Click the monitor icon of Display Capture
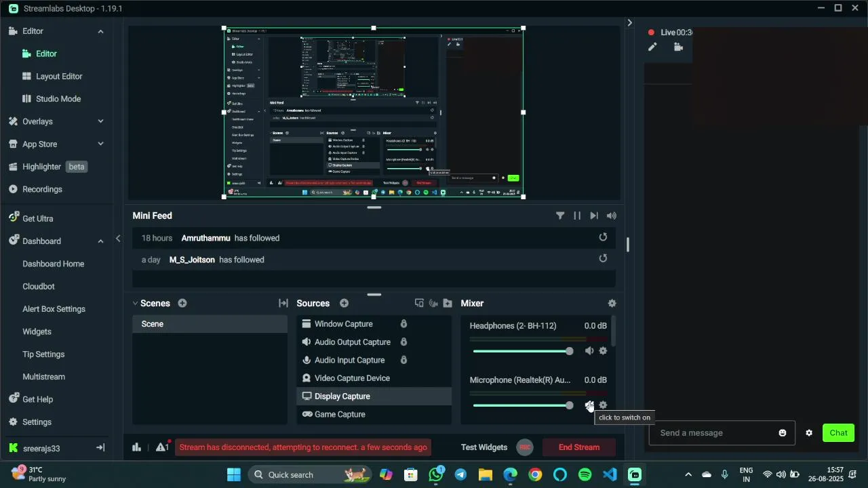The image size is (868, 488). tap(307, 396)
